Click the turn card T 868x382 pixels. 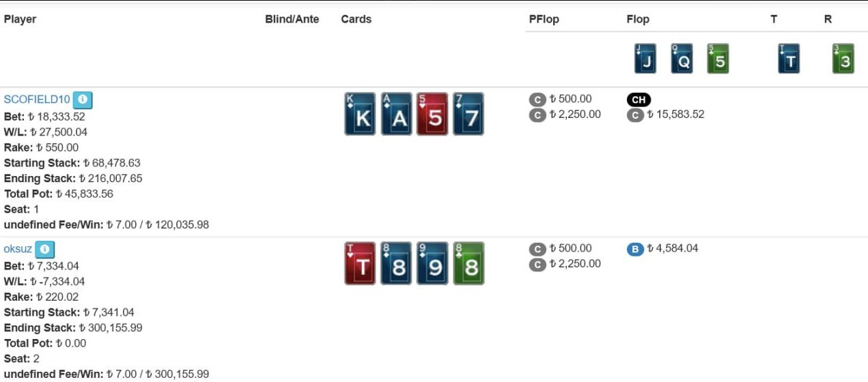[789, 59]
